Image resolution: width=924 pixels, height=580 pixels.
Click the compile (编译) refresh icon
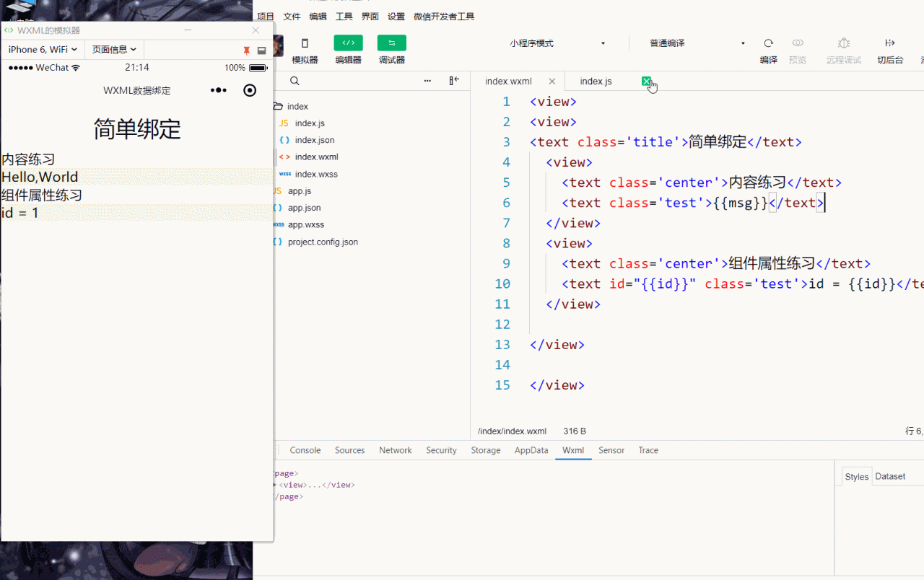pyautogui.click(x=769, y=43)
